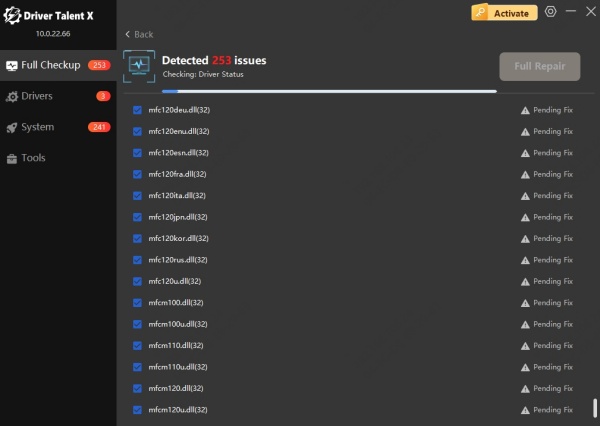This screenshot has width=600, height=426.
Task: Toggle the mfc120kor.dll(32) checkbox
Action: pyautogui.click(x=138, y=239)
